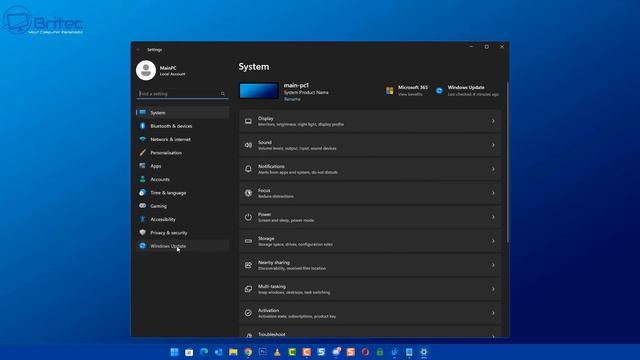Click the Sound speaker icon
640x360 pixels.
248,145
